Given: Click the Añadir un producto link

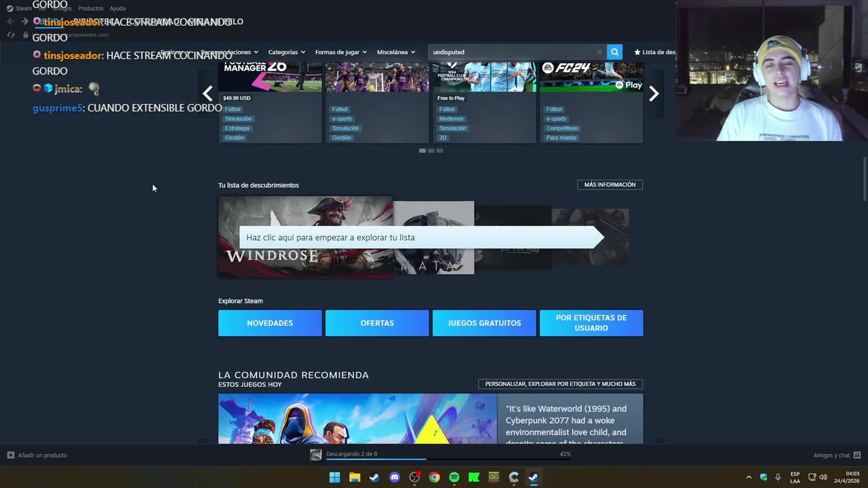Looking at the screenshot, I should (42, 455).
